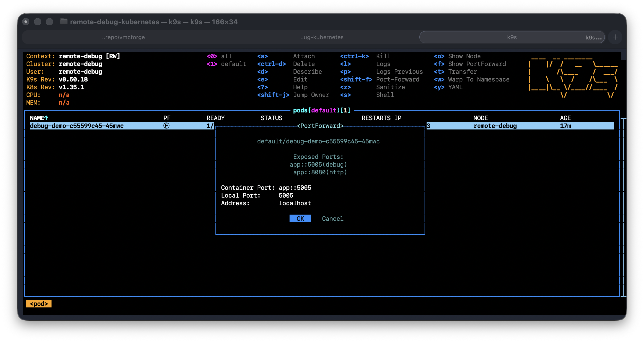
Task: Click the <s> Shell shortcut hint
Action: pos(367,95)
